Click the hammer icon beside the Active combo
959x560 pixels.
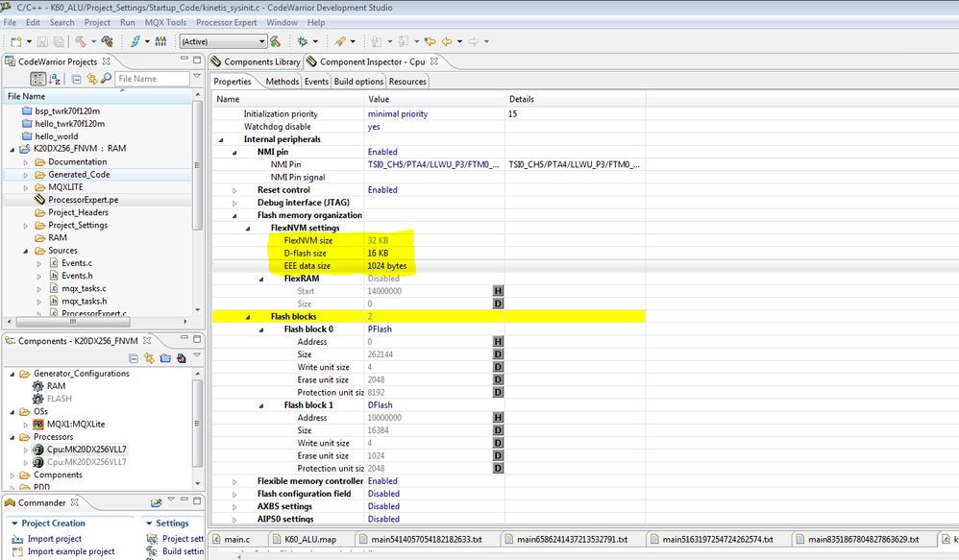tap(275, 41)
